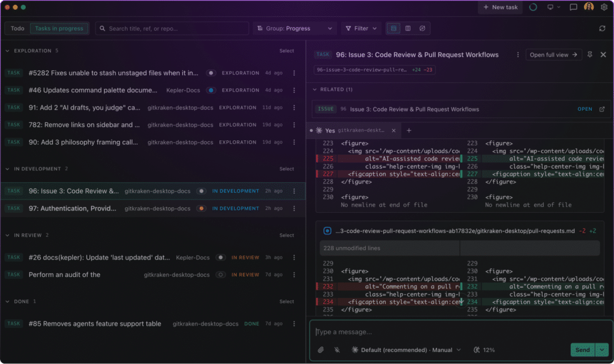The height and width of the screenshot is (364, 614).
Task: Open task #85 Removes agents feature support table
Action: click(x=95, y=324)
